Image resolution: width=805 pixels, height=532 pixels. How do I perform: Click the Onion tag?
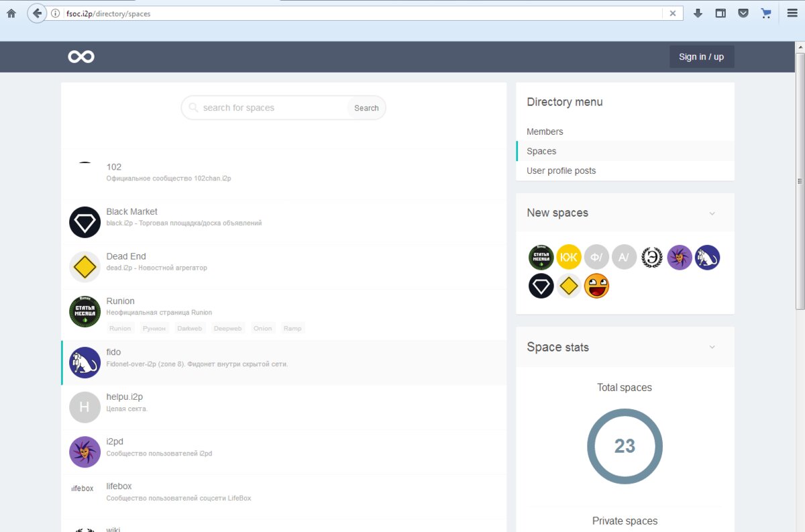[x=263, y=328]
